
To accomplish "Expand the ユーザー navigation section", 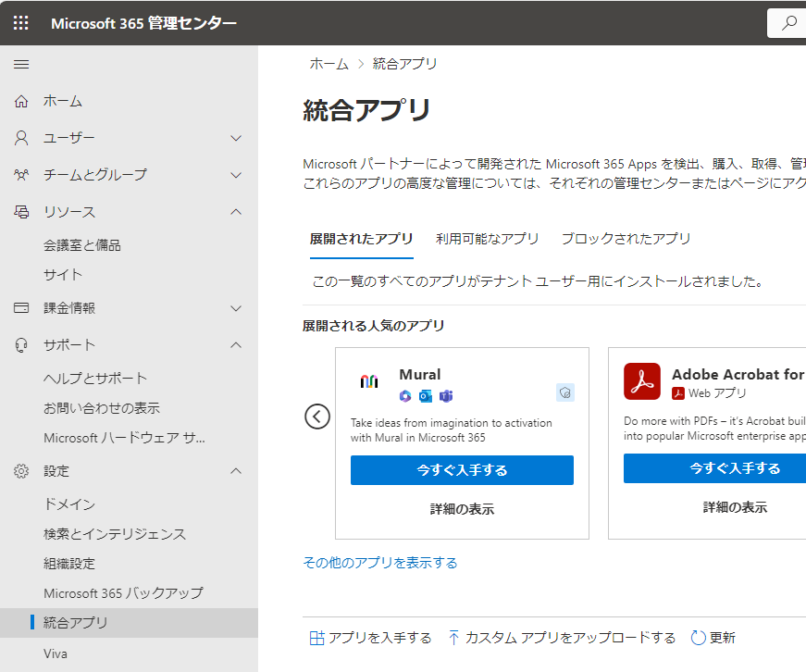I will tap(236, 138).
